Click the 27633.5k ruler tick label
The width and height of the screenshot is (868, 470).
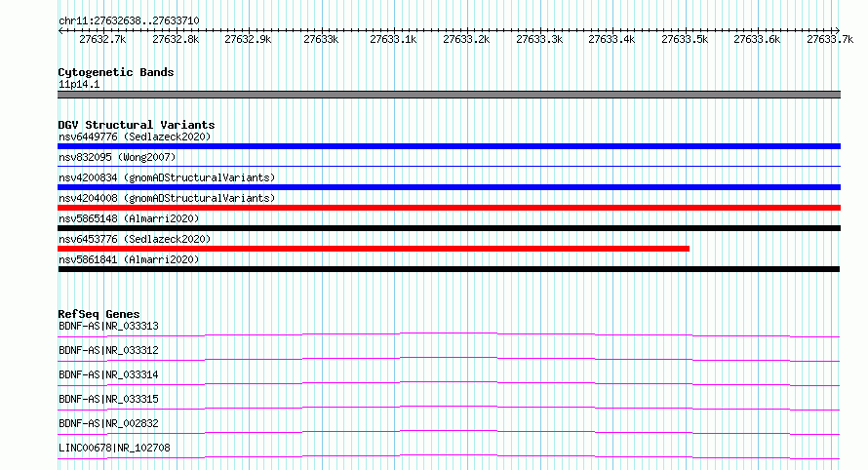point(685,39)
